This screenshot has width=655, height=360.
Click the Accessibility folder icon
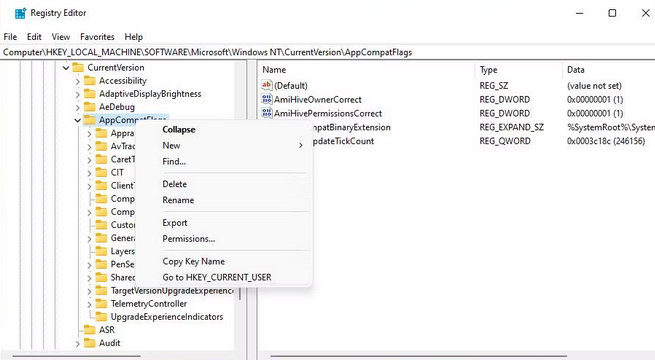89,81
